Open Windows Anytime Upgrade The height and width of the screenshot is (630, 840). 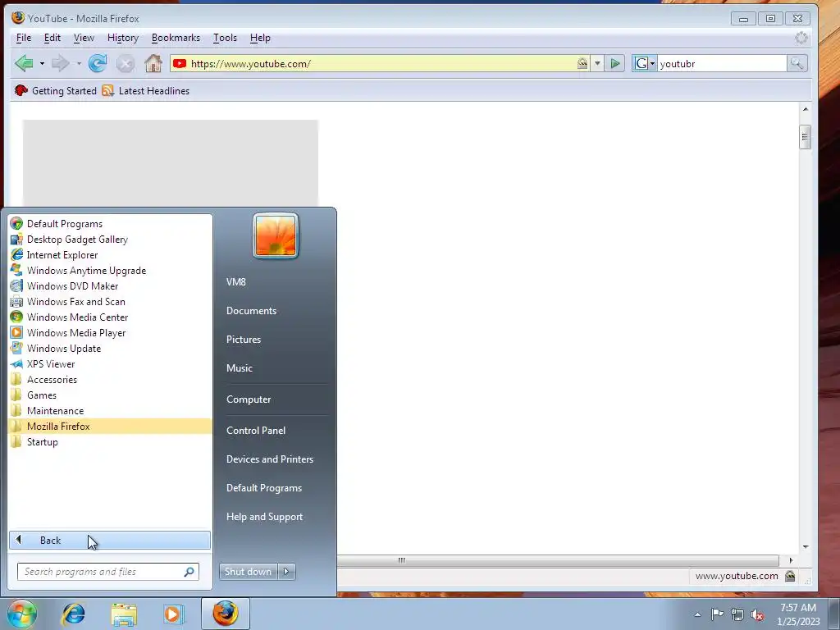(x=86, y=271)
